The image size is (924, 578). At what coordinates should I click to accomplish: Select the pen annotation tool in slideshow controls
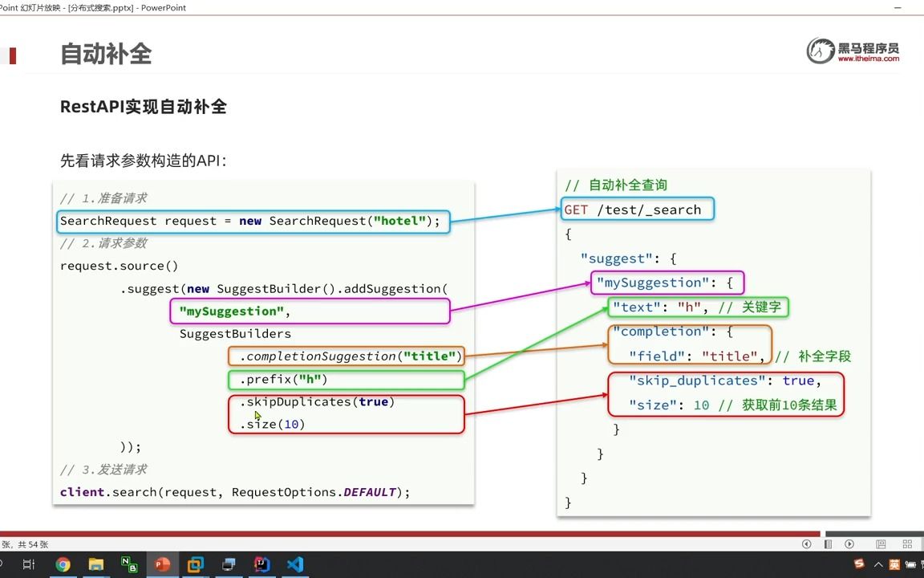point(828,544)
